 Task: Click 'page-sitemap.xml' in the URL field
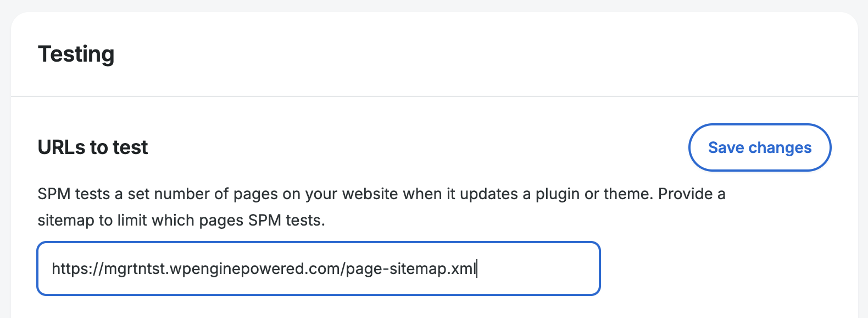[x=411, y=268]
